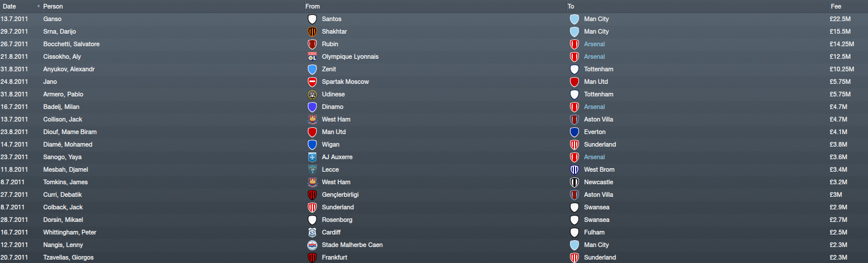Click the Newcastle striped badge icon
Screen dimensions: 868x263
coord(574,182)
